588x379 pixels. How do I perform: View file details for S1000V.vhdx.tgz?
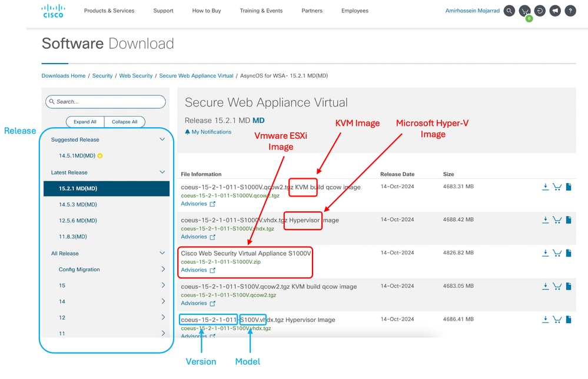(x=569, y=220)
